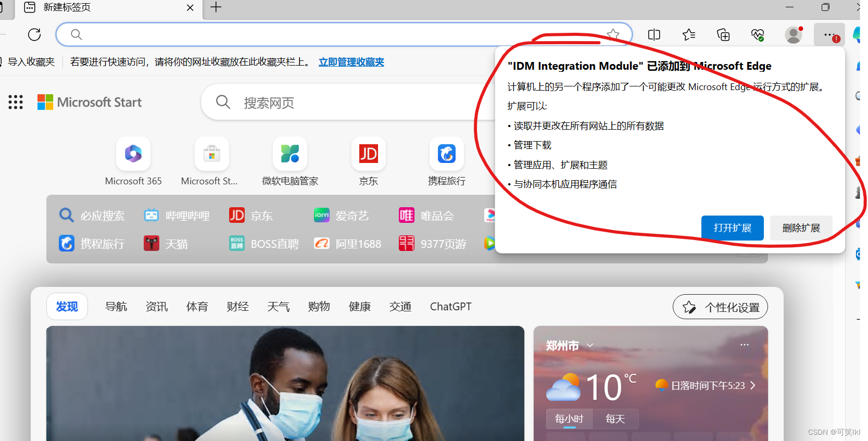Switch to the ChatGPT tab

pyautogui.click(x=451, y=307)
